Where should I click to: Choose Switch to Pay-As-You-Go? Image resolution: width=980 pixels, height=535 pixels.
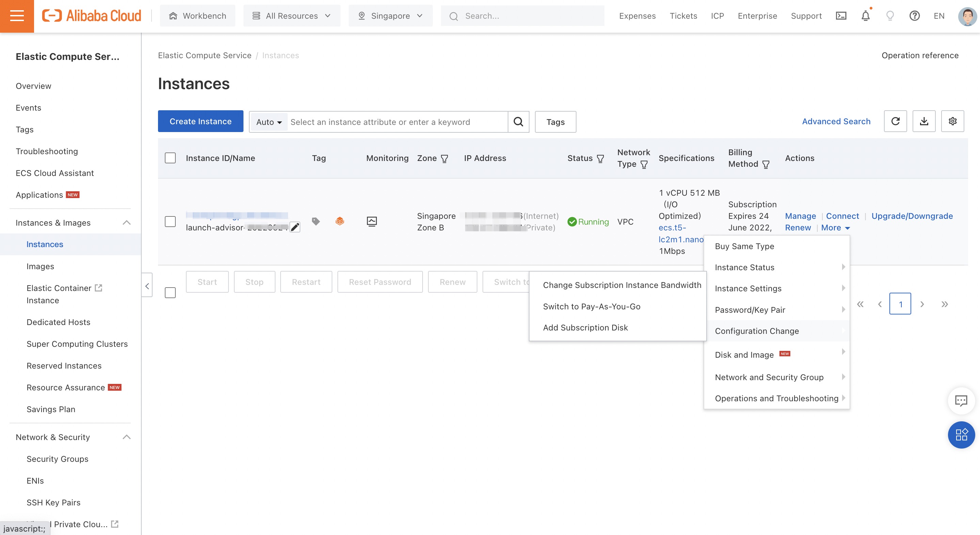(x=591, y=307)
